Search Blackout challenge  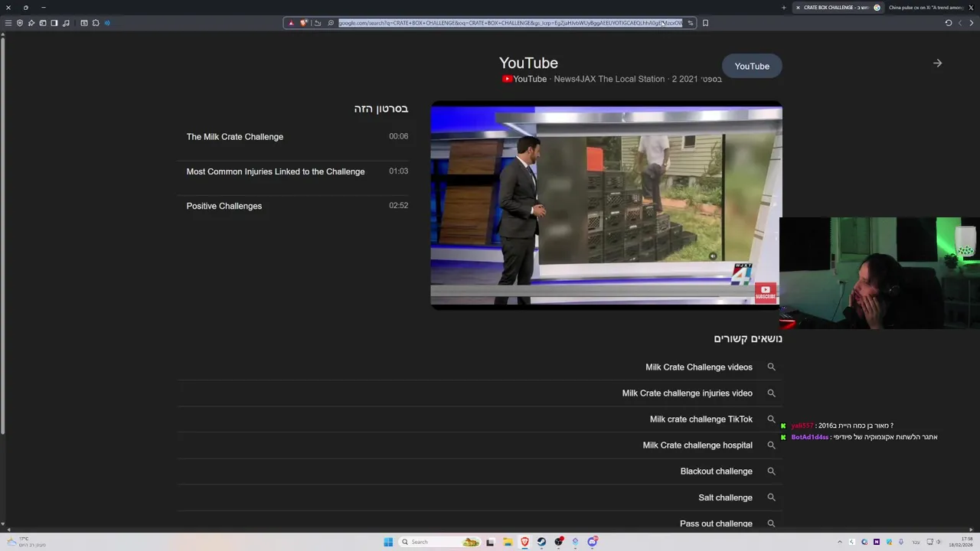[717, 471]
